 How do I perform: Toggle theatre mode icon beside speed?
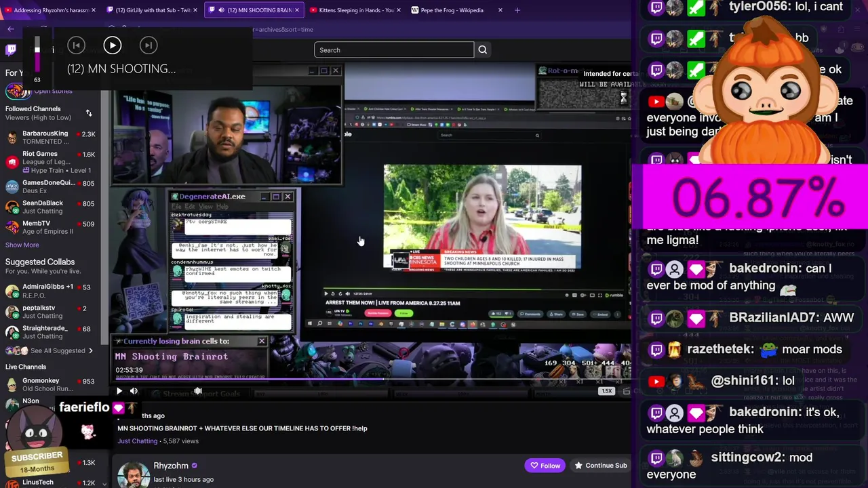click(626, 391)
